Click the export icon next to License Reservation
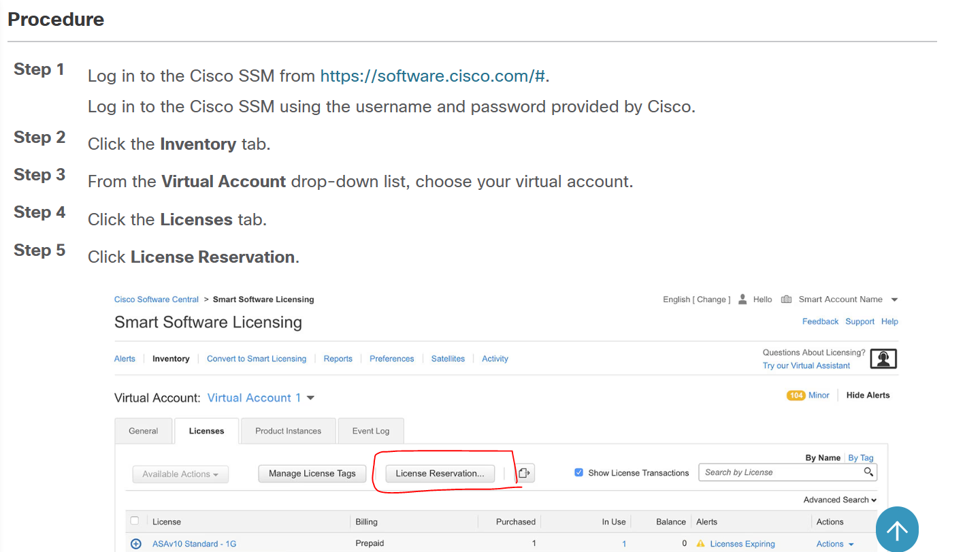980x552 pixels. pos(524,473)
